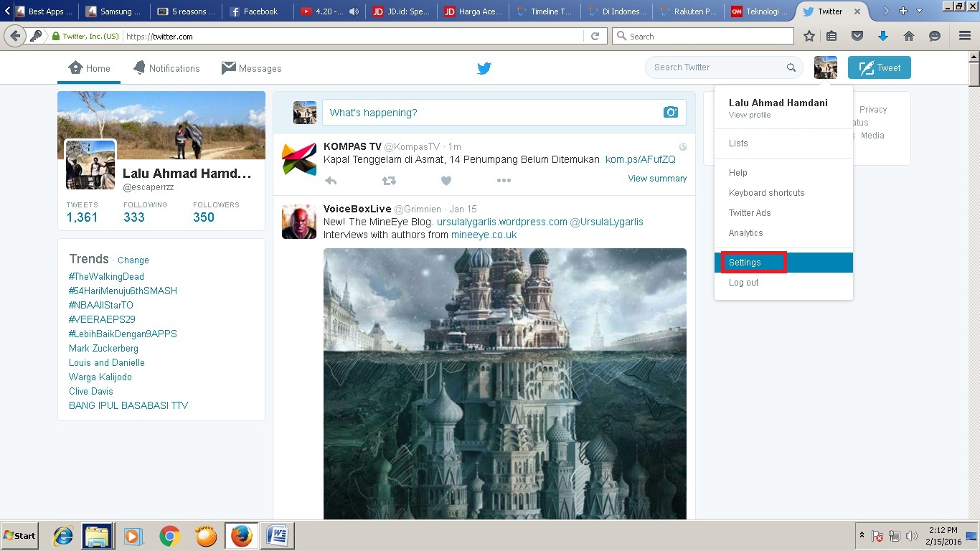Open Messages via the envelope icon
This screenshot has height=551, width=980.
228,67
